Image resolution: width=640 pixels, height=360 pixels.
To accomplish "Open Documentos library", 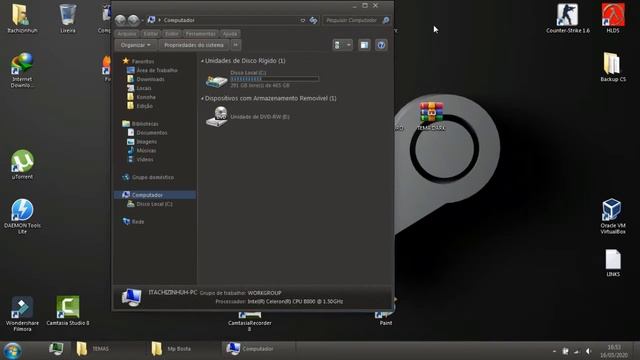I will [151, 133].
